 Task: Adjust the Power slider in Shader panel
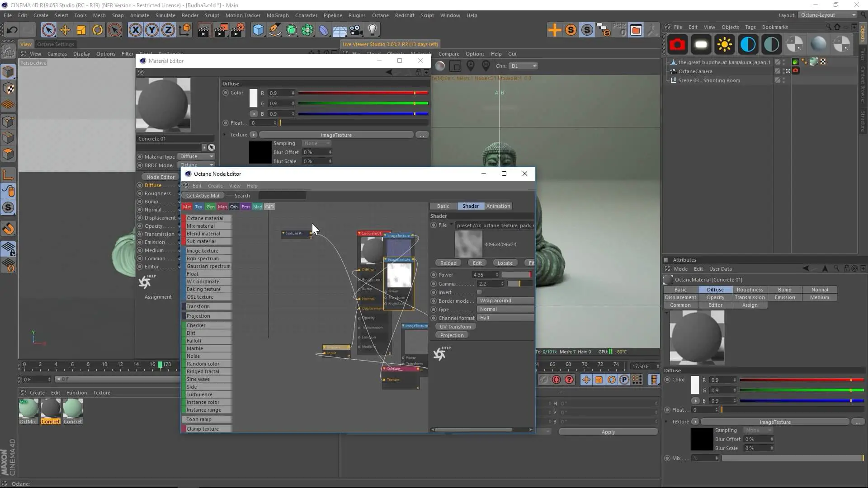(517, 275)
